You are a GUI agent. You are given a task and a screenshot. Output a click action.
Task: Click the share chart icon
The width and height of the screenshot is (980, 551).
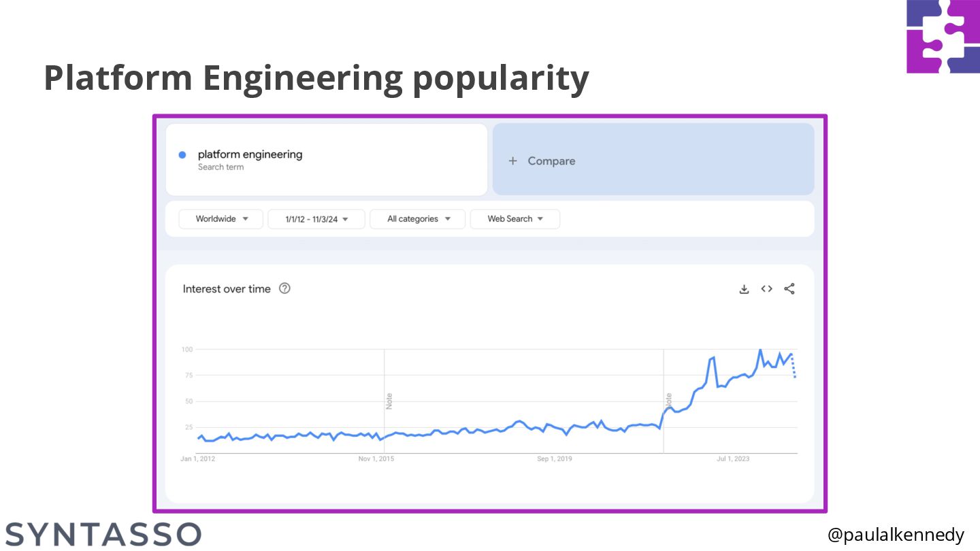pyautogui.click(x=789, y=289)
